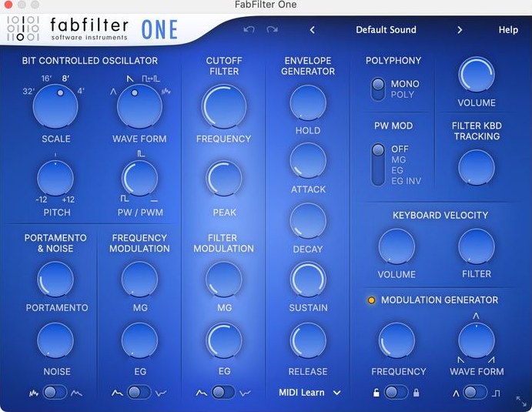Select POLY polyphony mode
Screen dimensions: 532x412
click(x=403, y=95)
